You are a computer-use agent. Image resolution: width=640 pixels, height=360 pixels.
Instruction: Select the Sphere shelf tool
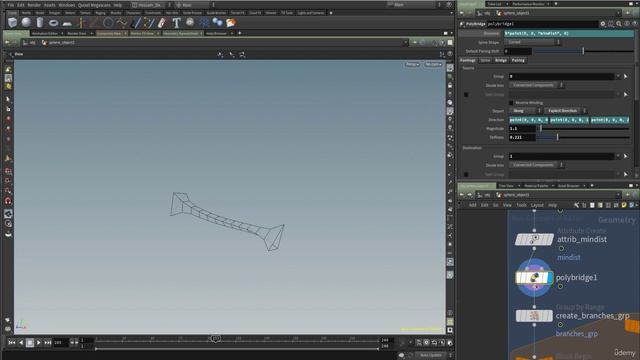pos(26,22)
